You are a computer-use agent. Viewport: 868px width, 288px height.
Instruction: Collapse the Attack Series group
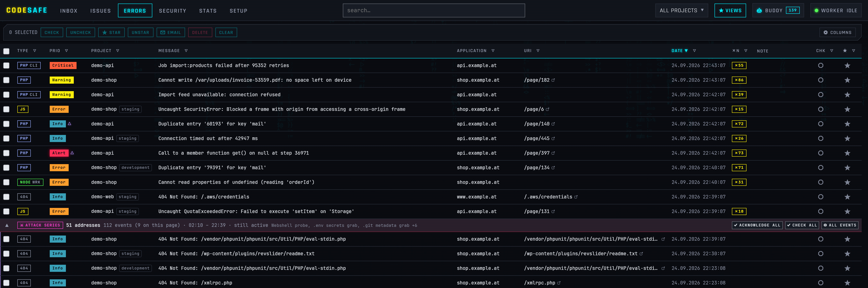(7, 225)
